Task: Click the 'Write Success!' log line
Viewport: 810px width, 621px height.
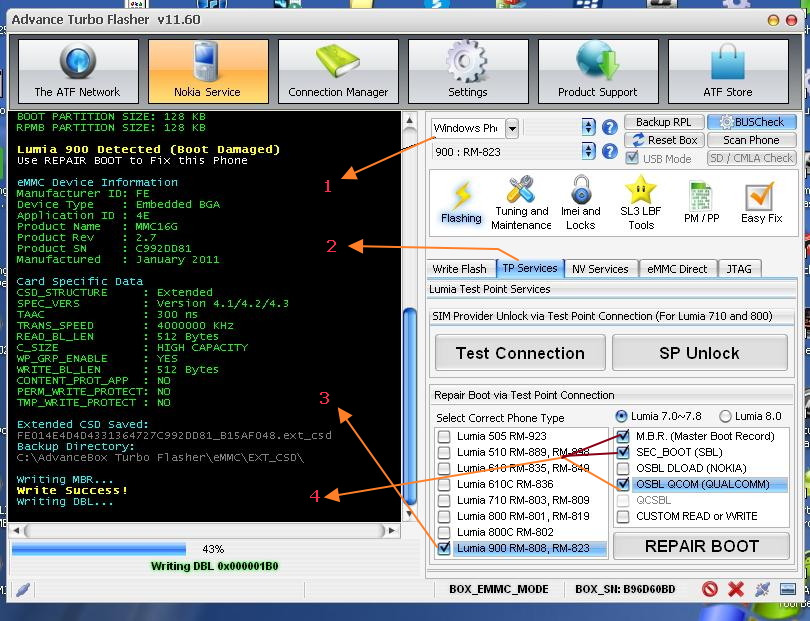Action: click(x=72, y=490)
